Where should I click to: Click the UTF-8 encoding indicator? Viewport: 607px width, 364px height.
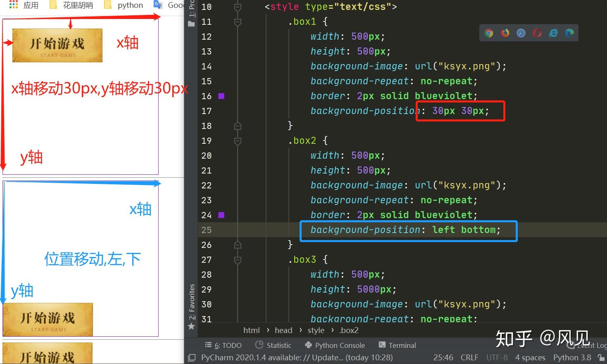tap(497, 357)
